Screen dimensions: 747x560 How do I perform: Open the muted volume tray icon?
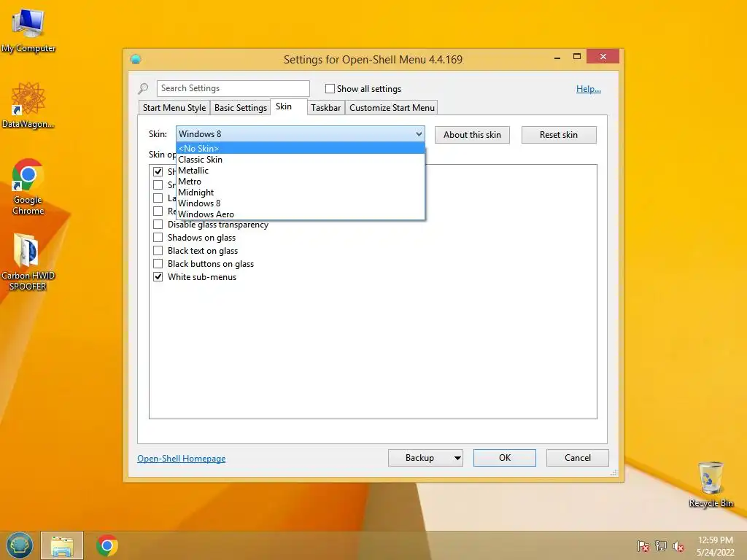tap(678, 546)
